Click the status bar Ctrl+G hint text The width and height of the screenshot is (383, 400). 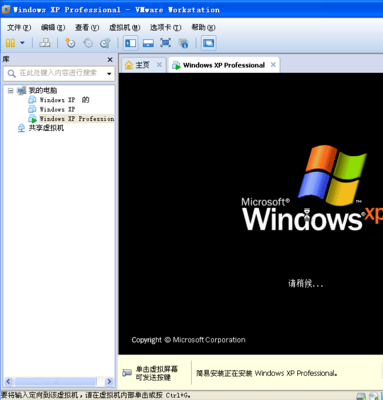(x=96, y=395)
